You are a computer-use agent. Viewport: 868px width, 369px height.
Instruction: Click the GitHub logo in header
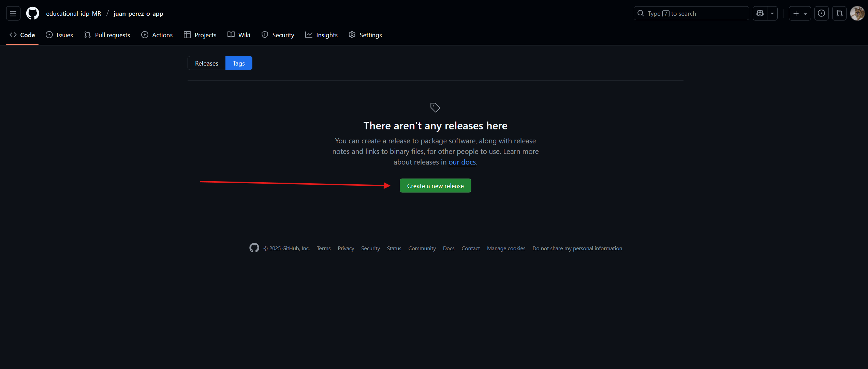(33, 14)
